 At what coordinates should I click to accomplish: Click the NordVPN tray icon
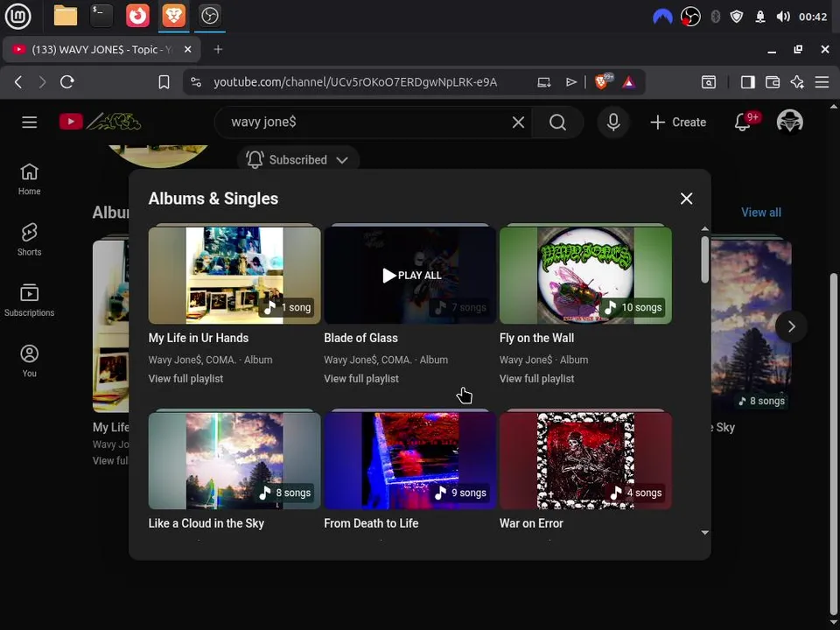point(662,17)
